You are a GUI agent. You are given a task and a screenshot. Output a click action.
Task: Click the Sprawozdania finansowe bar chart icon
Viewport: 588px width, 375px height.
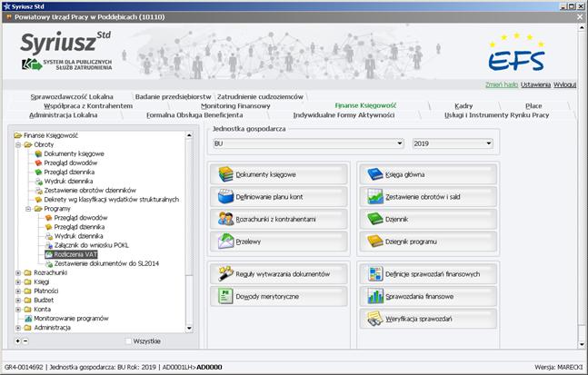(375, 296)
